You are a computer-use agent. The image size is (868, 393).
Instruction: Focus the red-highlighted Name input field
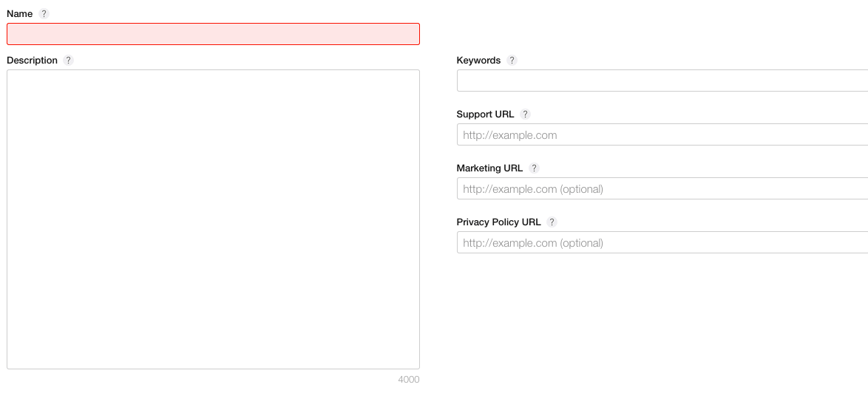(213, 34)
